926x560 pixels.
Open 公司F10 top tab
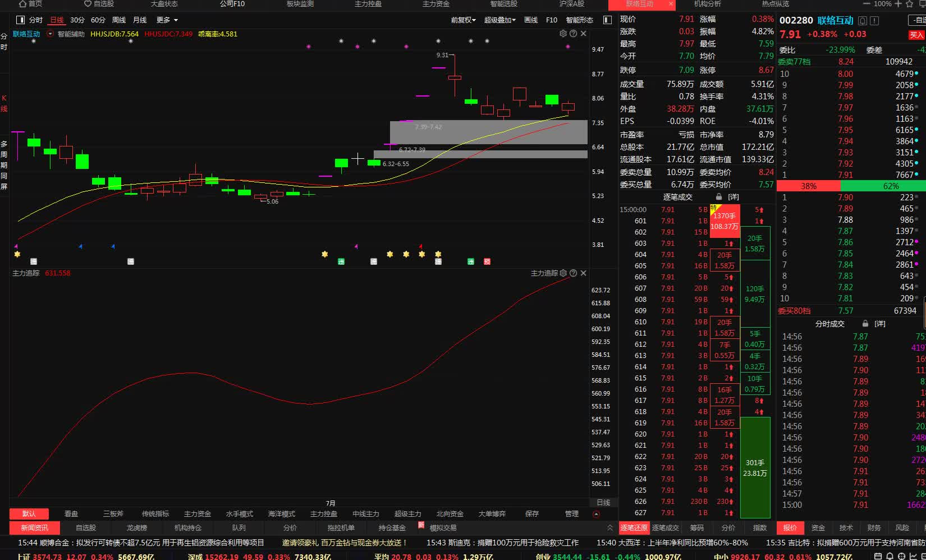click(232, 4)
